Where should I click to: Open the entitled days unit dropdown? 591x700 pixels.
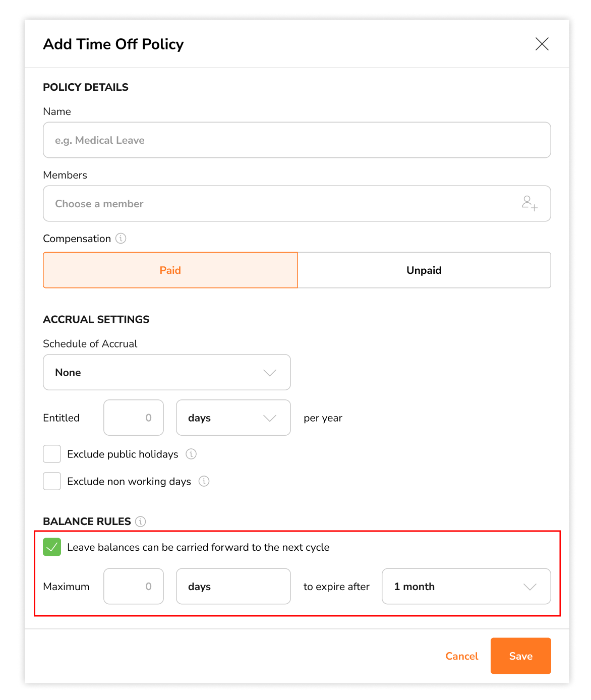233,418
